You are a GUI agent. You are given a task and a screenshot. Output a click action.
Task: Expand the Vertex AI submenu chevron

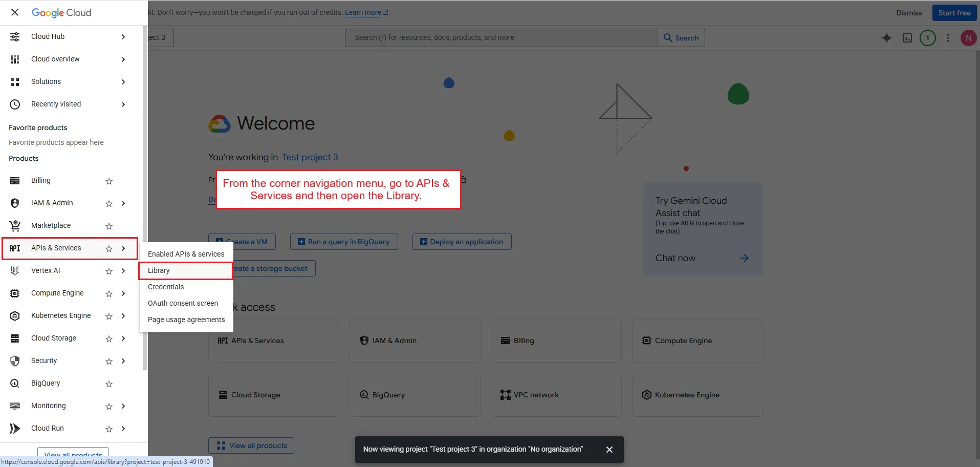(123, 271)
